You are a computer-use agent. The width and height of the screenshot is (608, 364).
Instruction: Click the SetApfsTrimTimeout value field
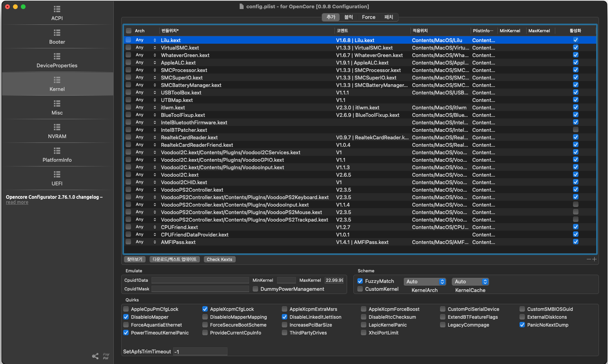point(200,351)
